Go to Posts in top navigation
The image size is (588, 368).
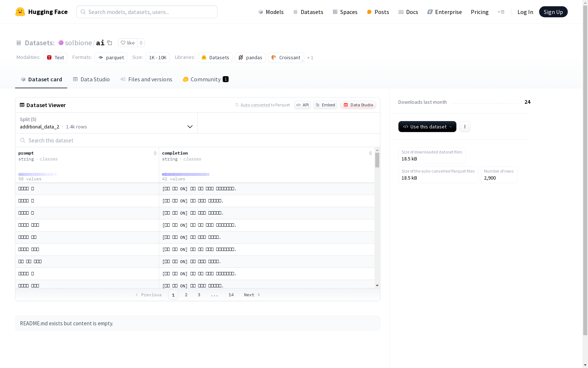(x=378, y=12)
